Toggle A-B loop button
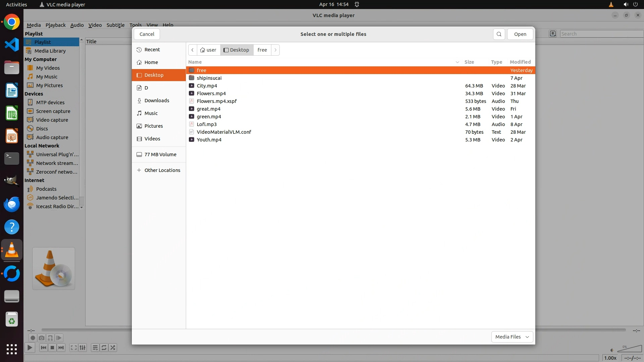The height and width of the screenshot is (362, 644). tap(50, 338)
